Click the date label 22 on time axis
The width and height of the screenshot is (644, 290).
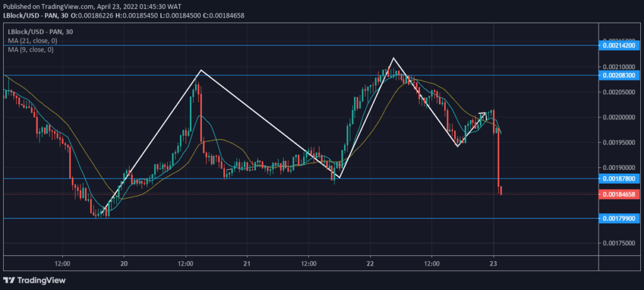(370, 264)
